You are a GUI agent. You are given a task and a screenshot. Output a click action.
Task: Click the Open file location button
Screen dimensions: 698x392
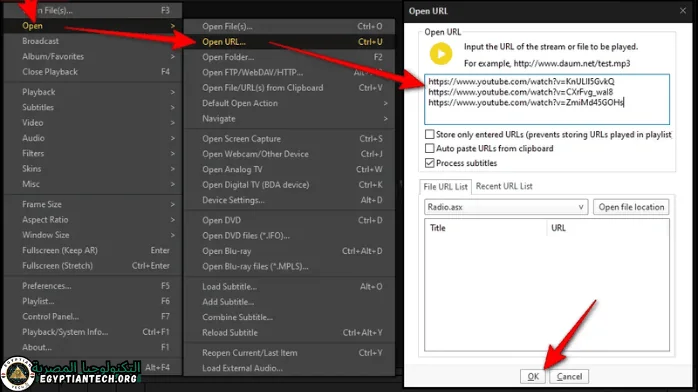pos(631,207)
